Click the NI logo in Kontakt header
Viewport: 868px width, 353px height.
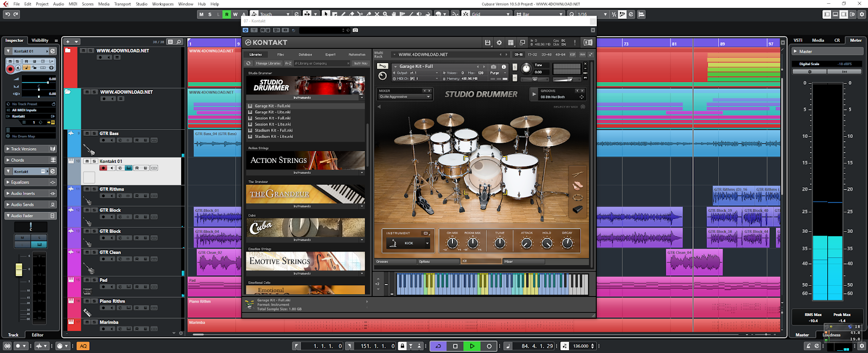588,42
